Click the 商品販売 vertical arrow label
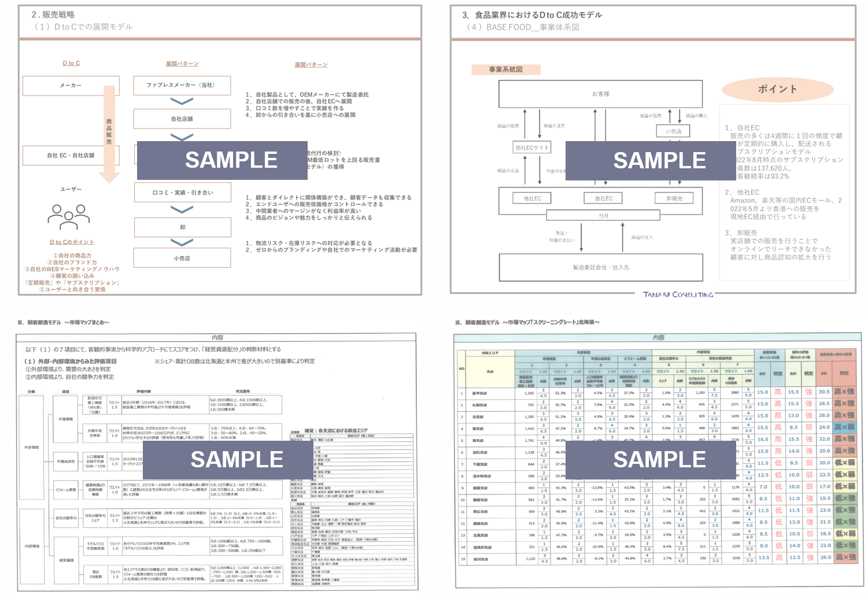868x594 pixels. 109,131
